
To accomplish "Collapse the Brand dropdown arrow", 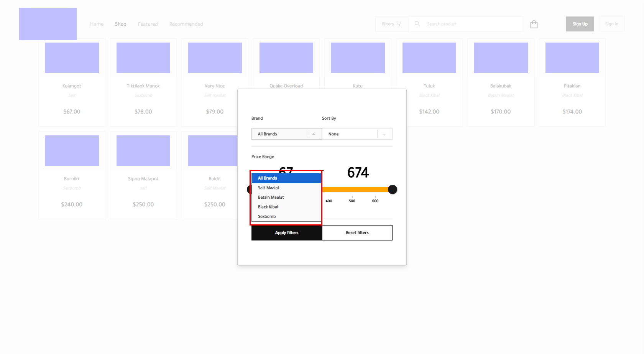I will tap(314, 134).
